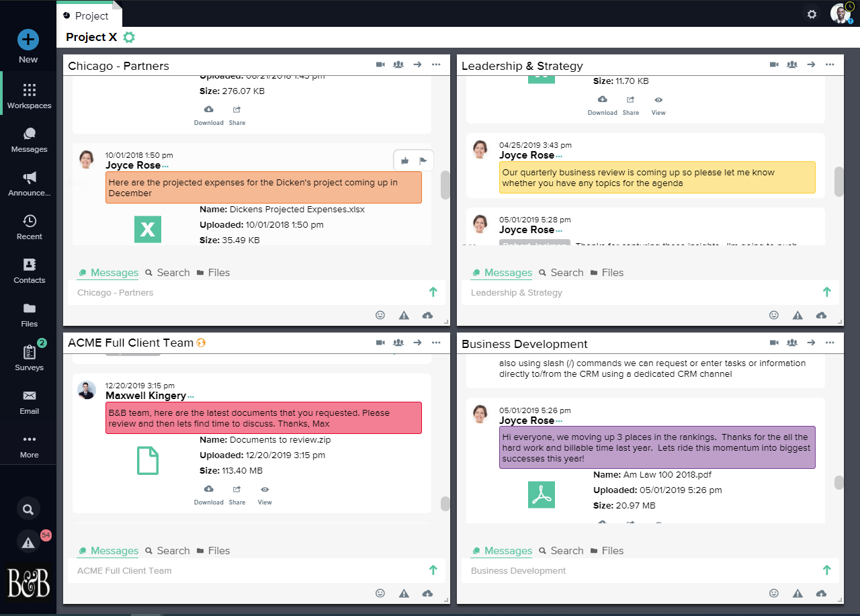
Task: Click Chicago - Partners panel scrollbar thumb
Action: tap(445, 185)
